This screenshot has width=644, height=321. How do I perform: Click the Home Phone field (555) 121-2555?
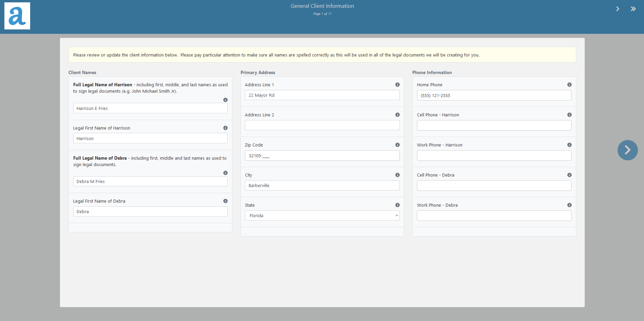[x=494, y=95]
